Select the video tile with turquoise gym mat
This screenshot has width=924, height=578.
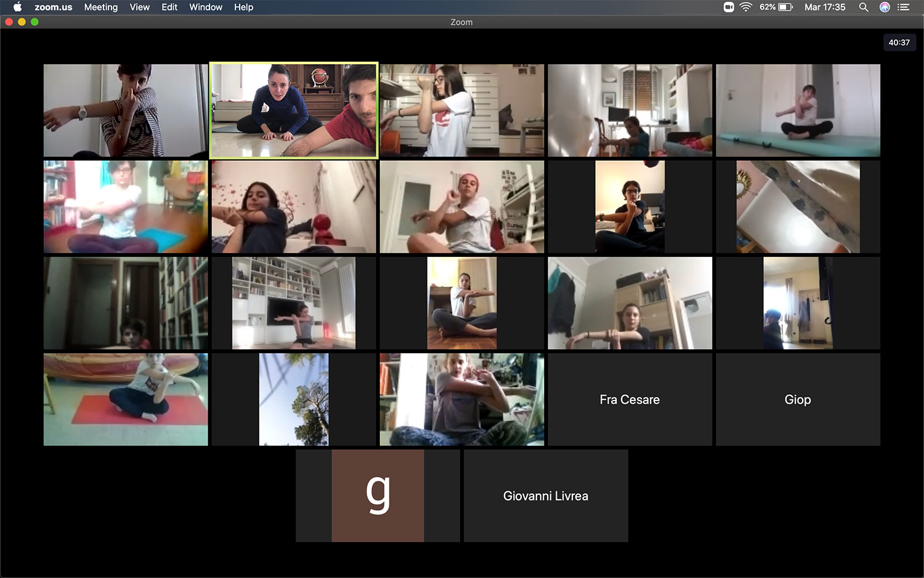798,110
